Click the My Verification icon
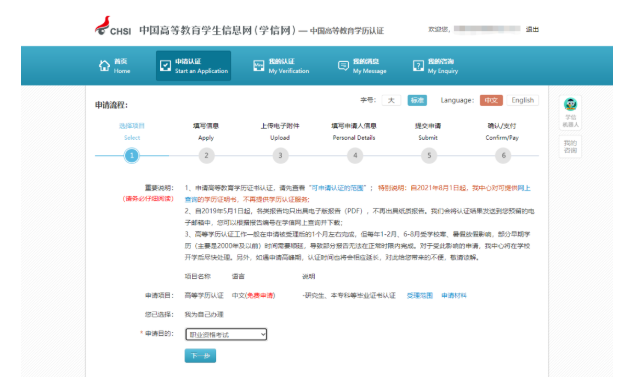Image resolution: width=630 pixels, height=391 pixels. [x=258, y=66]
